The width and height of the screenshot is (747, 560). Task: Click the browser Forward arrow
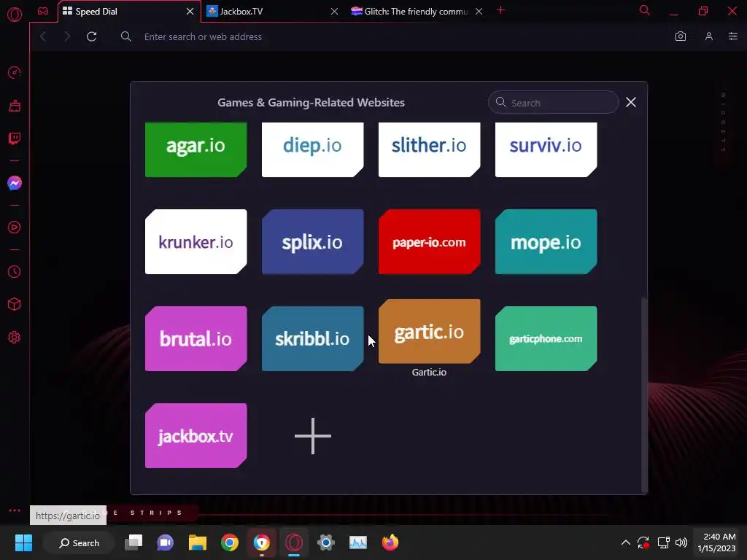click(67, 36)
